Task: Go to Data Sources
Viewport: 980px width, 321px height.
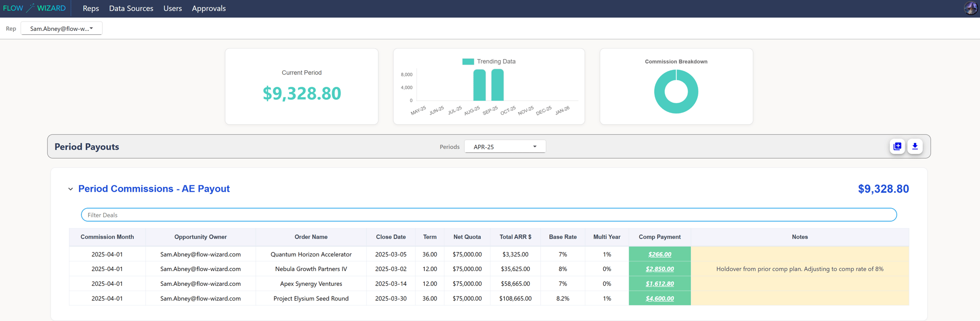Action: 131,8
